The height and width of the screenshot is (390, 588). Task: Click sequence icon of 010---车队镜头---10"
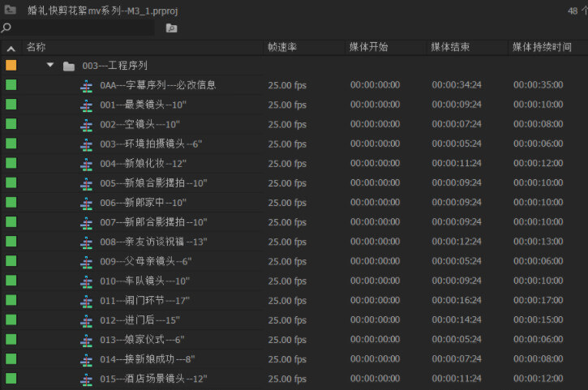86,282
